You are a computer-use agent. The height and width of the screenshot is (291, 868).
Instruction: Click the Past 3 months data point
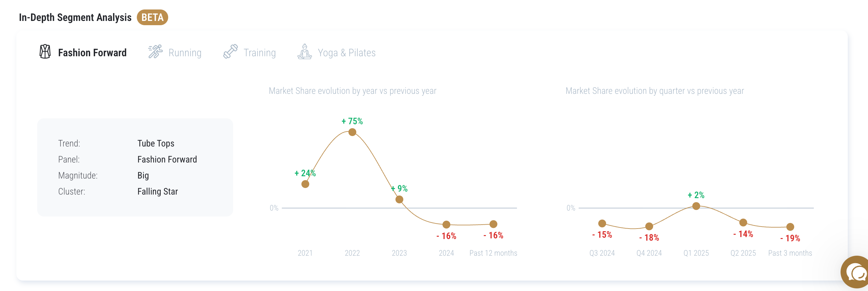(x=790, y=227)
